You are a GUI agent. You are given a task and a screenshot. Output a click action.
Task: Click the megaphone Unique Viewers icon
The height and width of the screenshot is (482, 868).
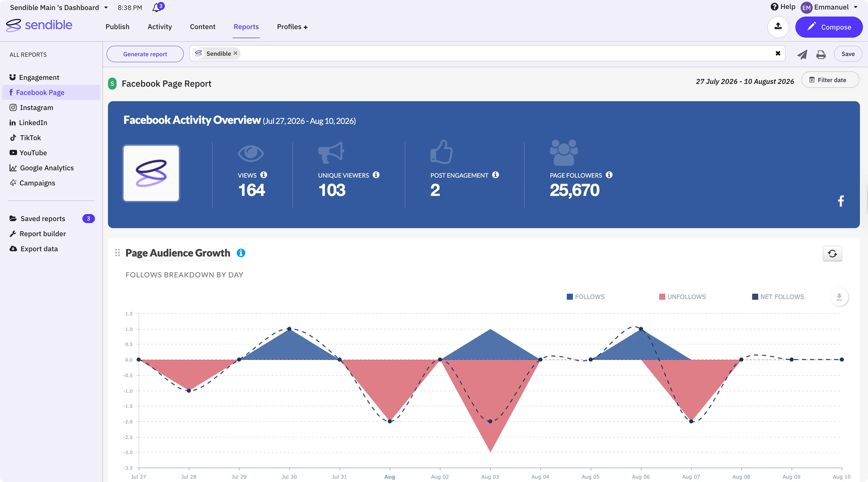click(331, 153)
